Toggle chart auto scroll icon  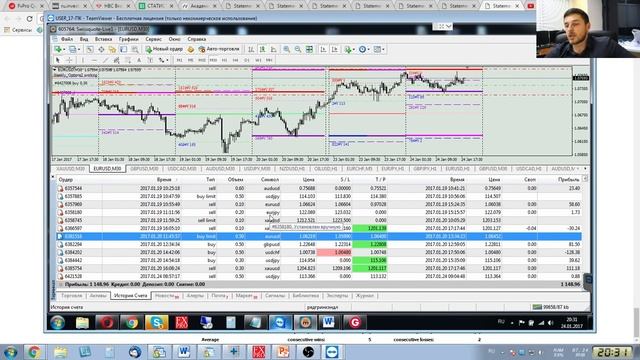(x=323, y=49)
